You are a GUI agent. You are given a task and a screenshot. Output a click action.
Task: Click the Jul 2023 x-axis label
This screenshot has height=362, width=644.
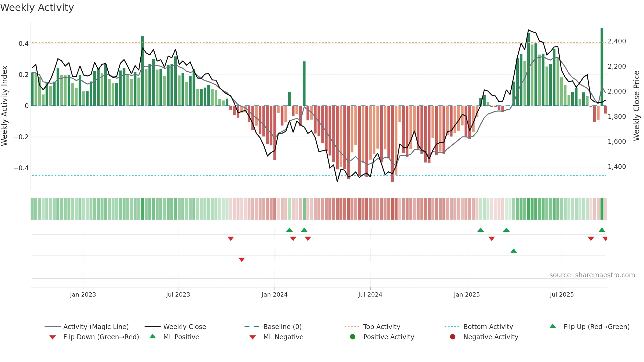[x=178, y=295]
